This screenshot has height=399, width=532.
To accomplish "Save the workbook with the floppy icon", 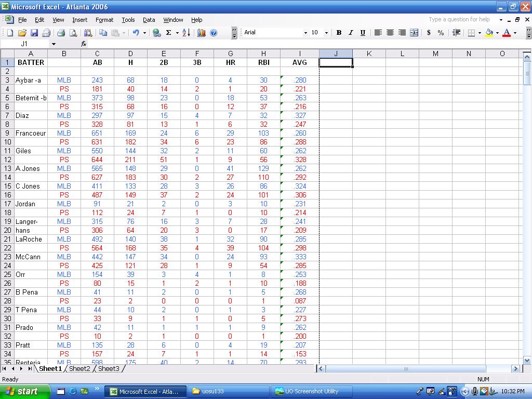I will tap(34, 33).
